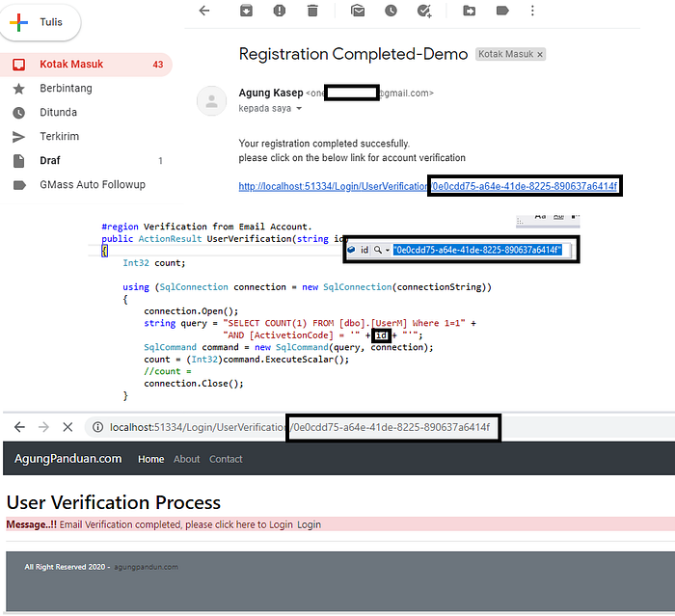Click the magnifier visualizer icon in debugger tooltip

pos(378,250)
